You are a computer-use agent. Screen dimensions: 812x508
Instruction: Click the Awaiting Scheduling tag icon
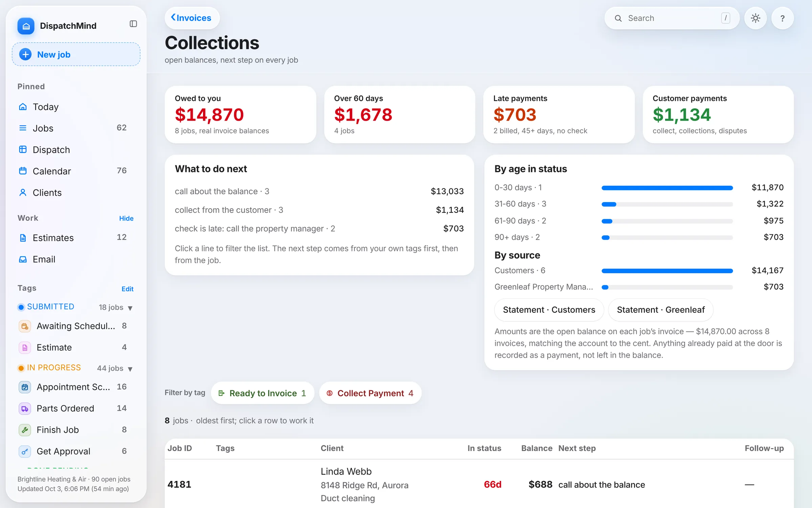click(25, 326)
